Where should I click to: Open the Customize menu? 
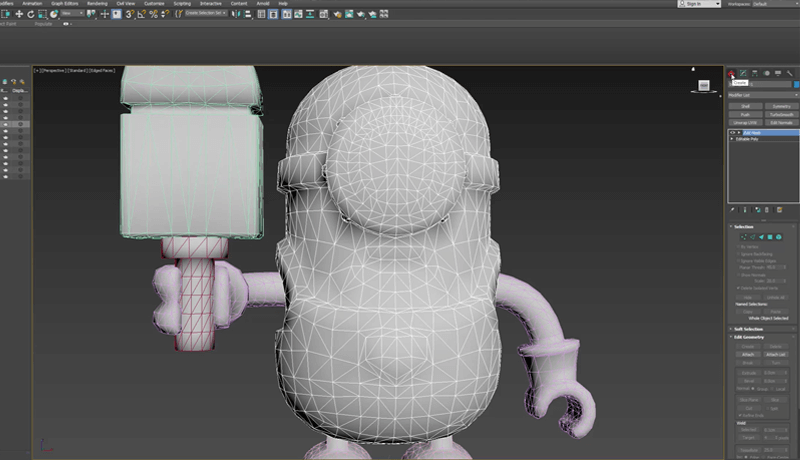point(154,4)
